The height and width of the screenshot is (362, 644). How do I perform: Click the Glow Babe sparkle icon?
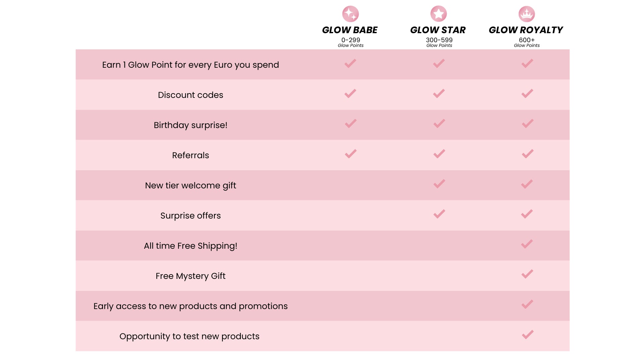[x=351, y=14]
